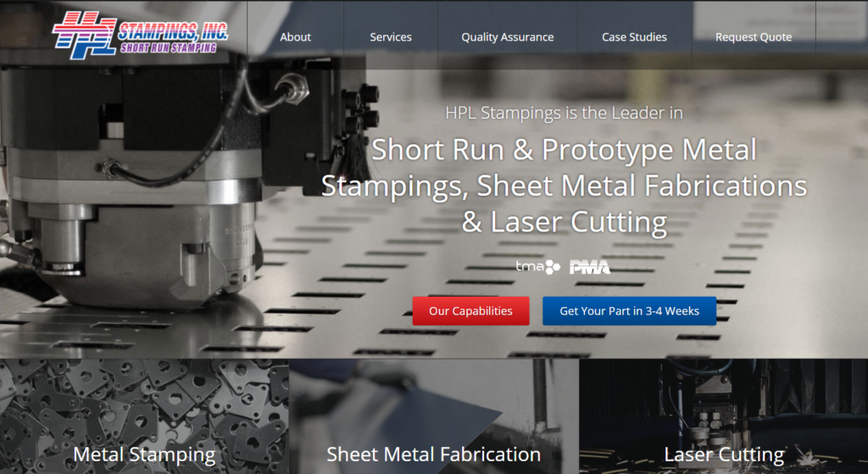Viewport: 868px width, 474px height.
Task: Click the red Our Capabilities button
Action: [470, 310]
